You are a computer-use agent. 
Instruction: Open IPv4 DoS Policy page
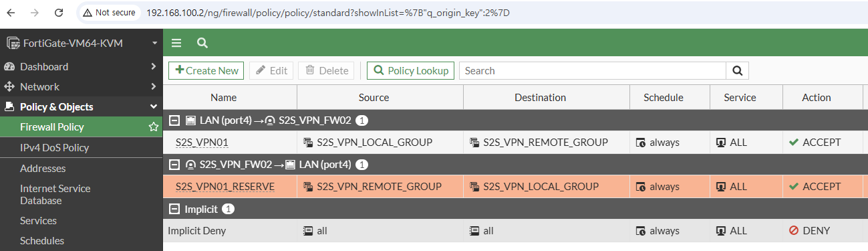pos(54,148)
